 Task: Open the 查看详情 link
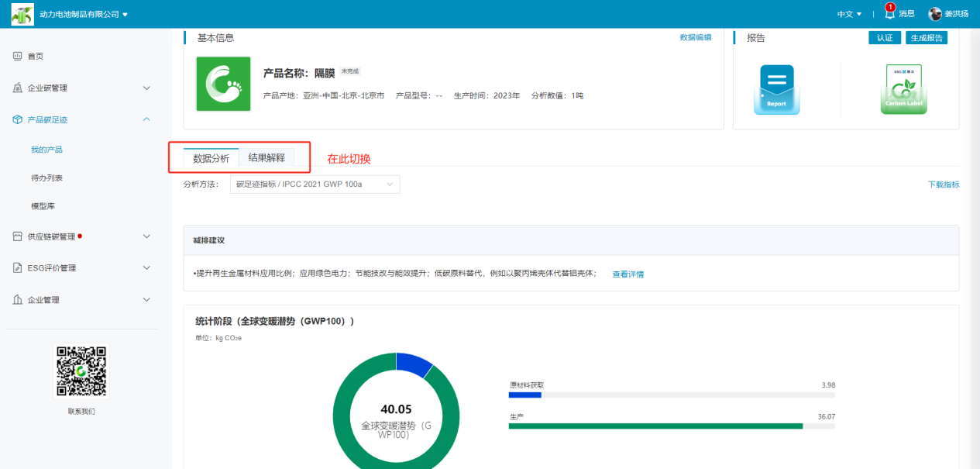point(628,274)
